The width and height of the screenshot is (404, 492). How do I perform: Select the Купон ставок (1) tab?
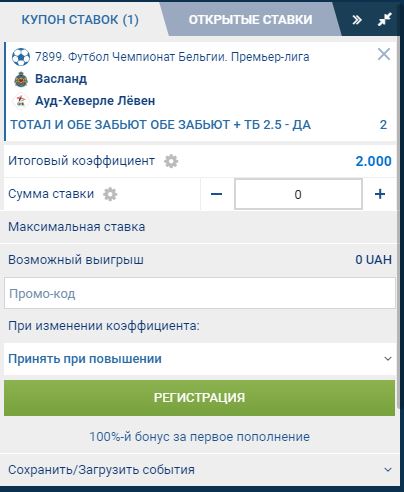[80, 20]
